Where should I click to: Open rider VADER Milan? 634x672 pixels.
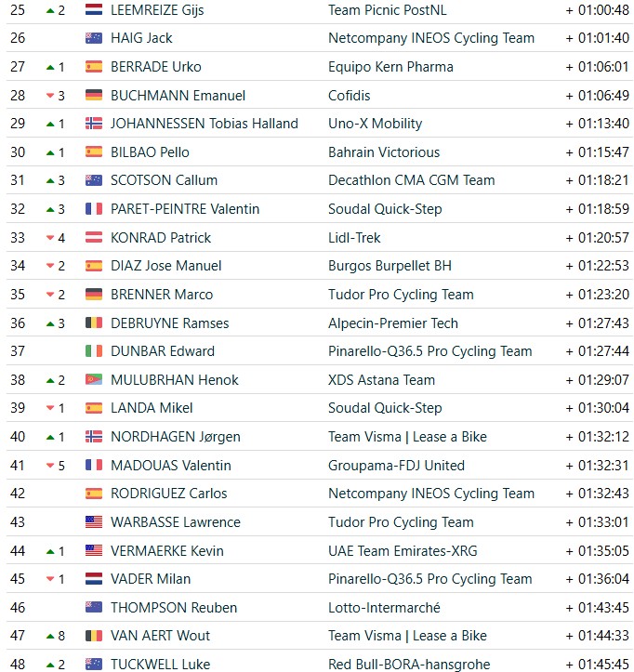point(151,579)
